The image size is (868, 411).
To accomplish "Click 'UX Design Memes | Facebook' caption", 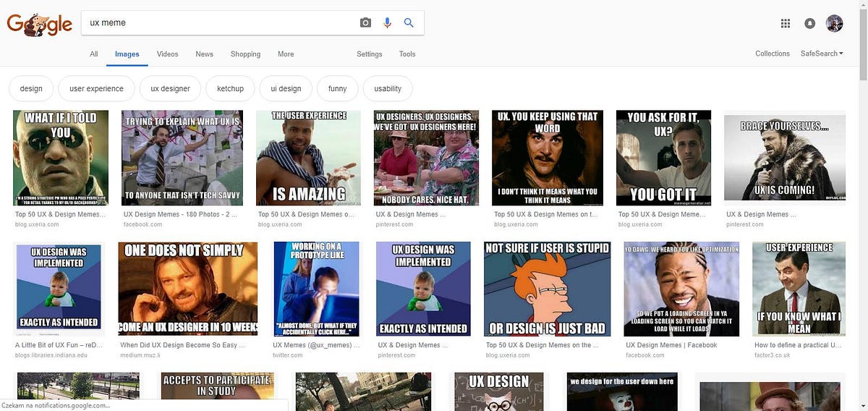I will click(671, 345).
